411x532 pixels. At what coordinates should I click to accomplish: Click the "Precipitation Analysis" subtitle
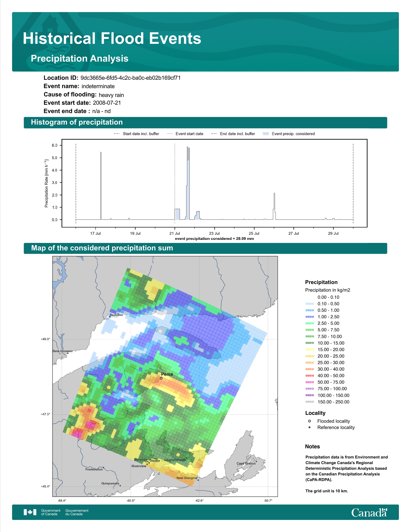[x=80, y=59]
